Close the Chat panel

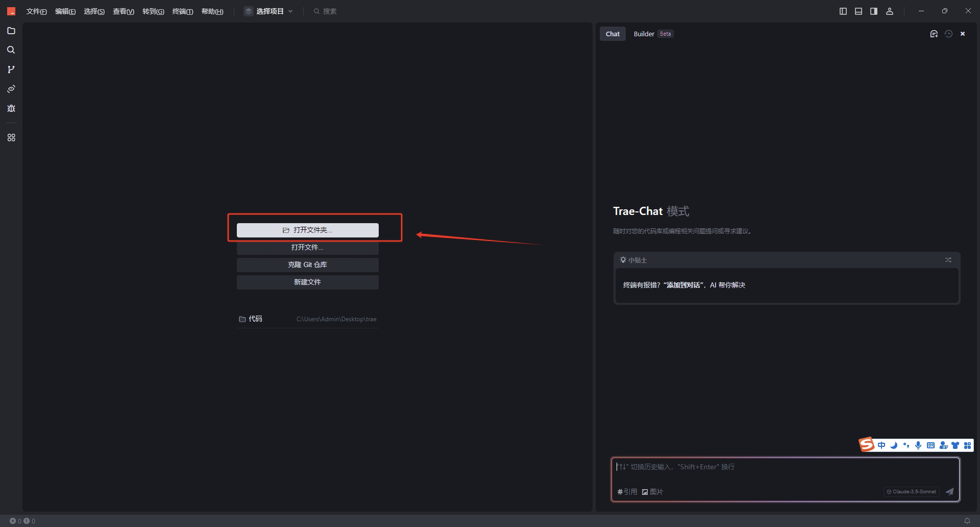pos(963,34)
